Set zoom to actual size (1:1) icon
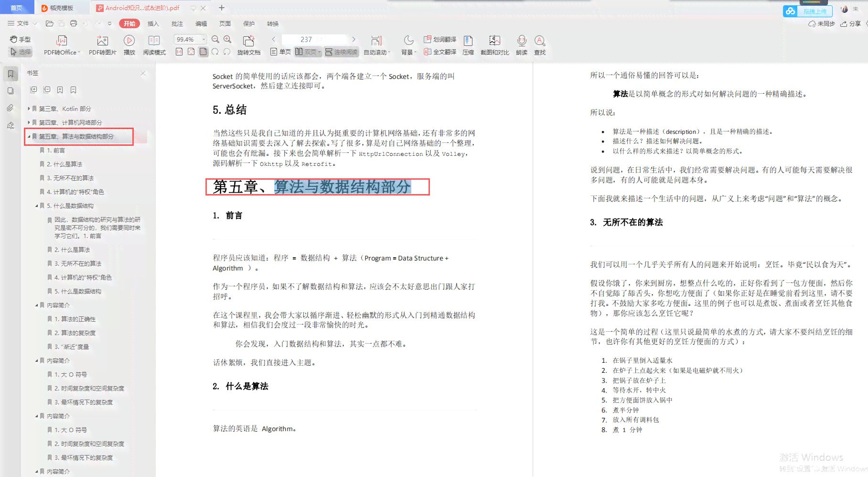Image resolution: width=868 pixels, height=477 pixels. pyautogui.click(x=179, y=52)
